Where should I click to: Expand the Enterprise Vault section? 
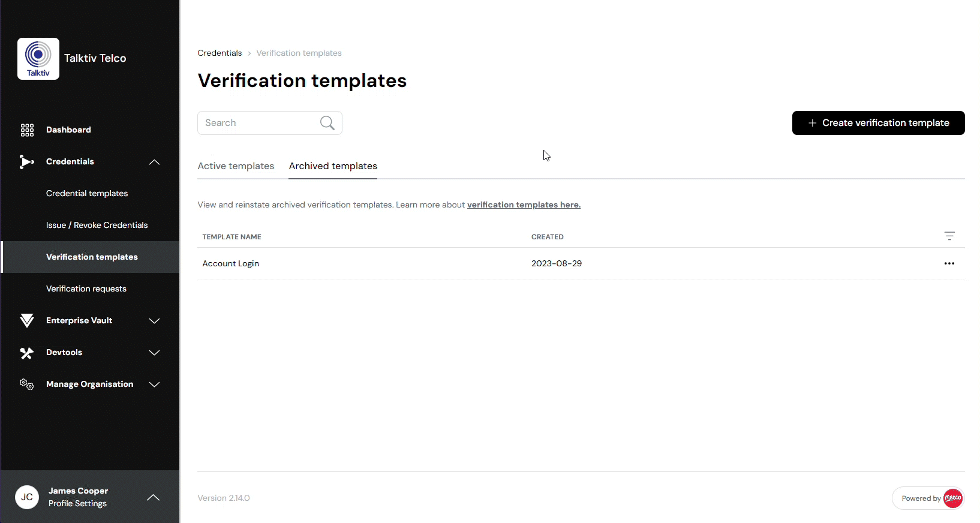(154, 320)
